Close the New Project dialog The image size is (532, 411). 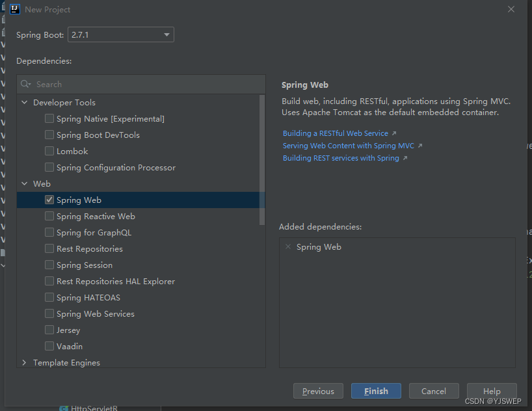[x=511, y=10]
